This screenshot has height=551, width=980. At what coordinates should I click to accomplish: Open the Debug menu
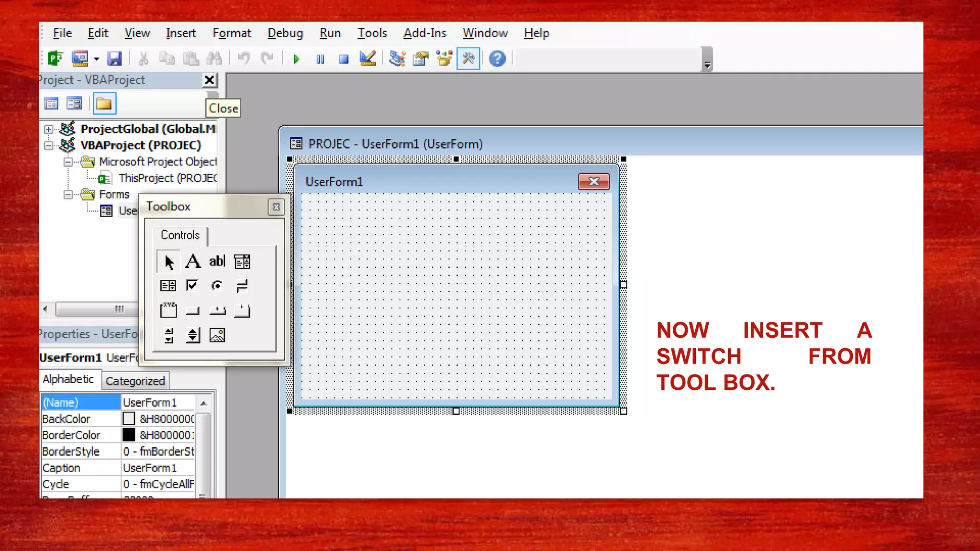(x=285, y=33)
